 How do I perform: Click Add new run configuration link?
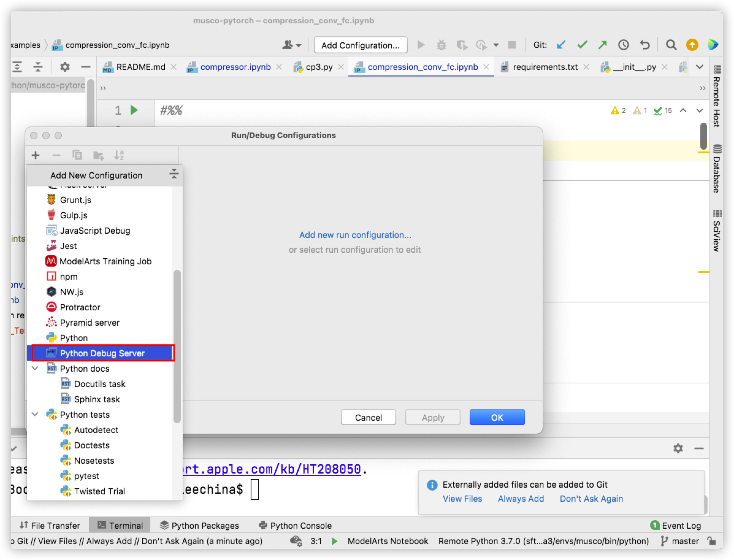356,235
